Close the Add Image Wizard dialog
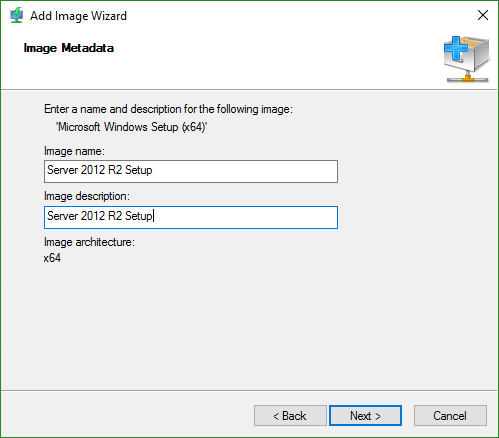This screenshot has width=499, height=438. [483, 15]
